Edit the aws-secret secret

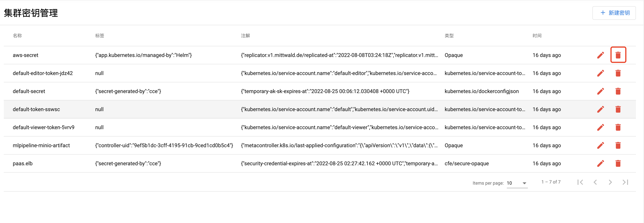pyautogui.click(x=601, y=55)
